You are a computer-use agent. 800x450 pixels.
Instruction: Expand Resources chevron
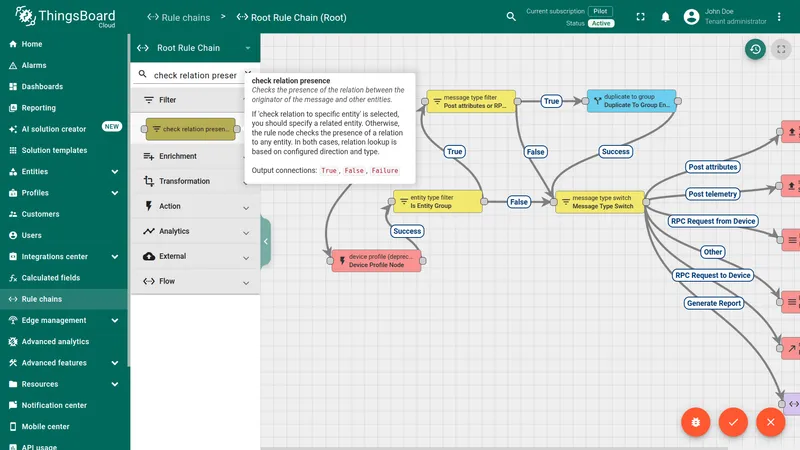pos(115,384)
